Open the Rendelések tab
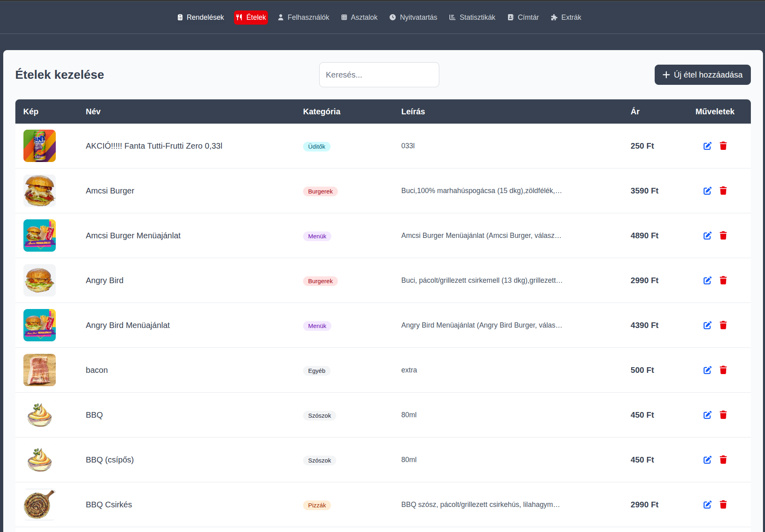Image resolution: width=765 pixels, height=532 pixels. coord(200,17)
